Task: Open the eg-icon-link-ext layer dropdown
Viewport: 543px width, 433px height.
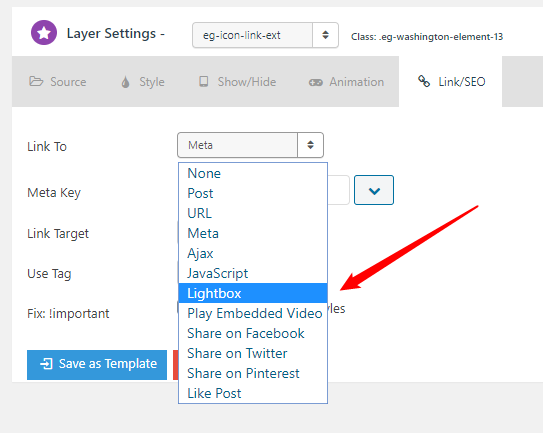Action: coord(265,35)
